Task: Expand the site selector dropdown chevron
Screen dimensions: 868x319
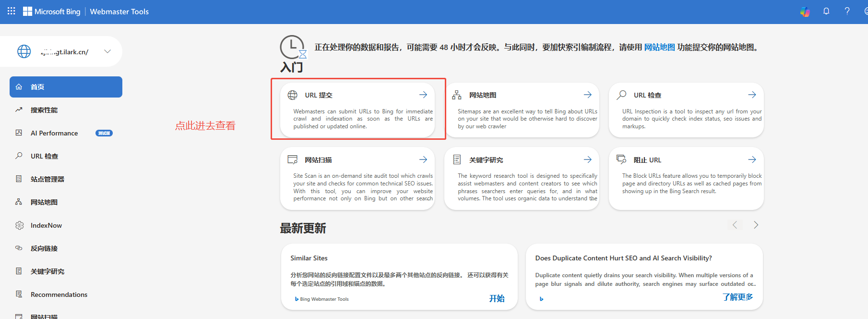Action: click(x=107, y=51)
